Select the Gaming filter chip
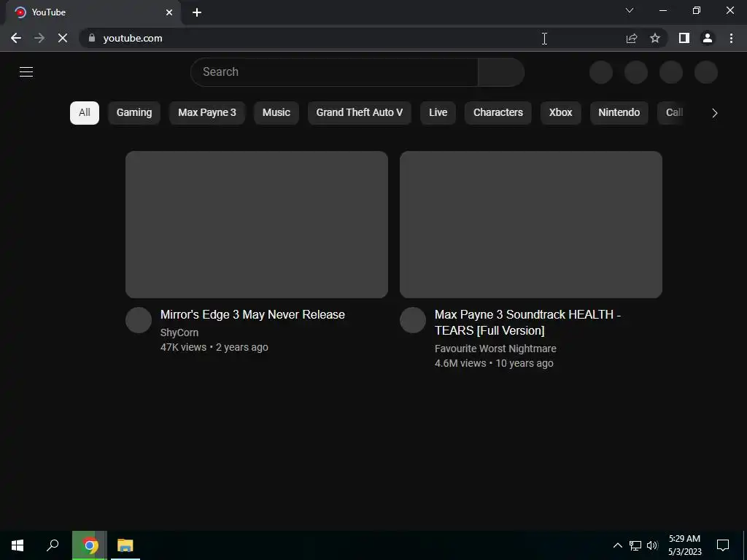 tap(134, 113)
